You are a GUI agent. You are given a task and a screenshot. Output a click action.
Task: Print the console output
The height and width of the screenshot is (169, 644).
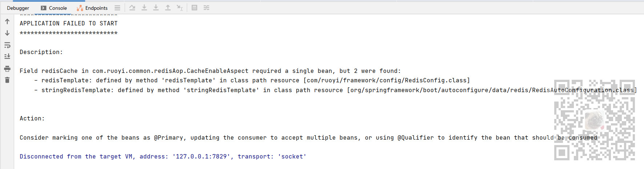(7, 69)
